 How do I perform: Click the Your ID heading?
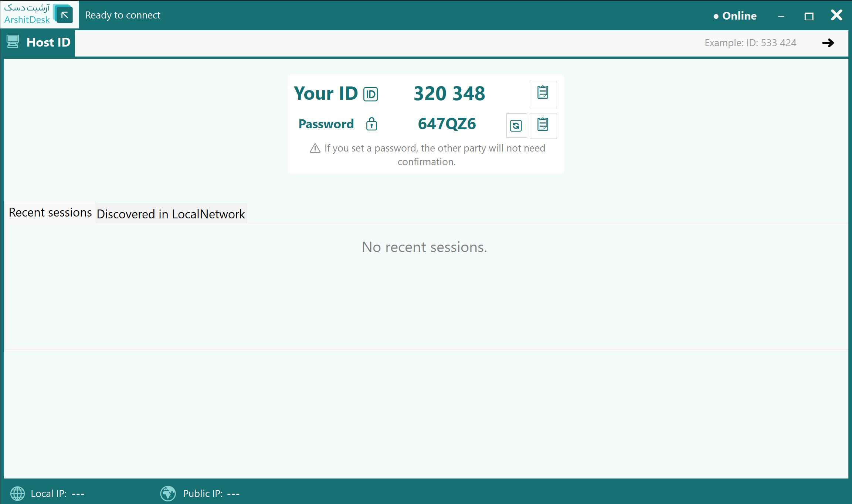(x=326, y=93)
